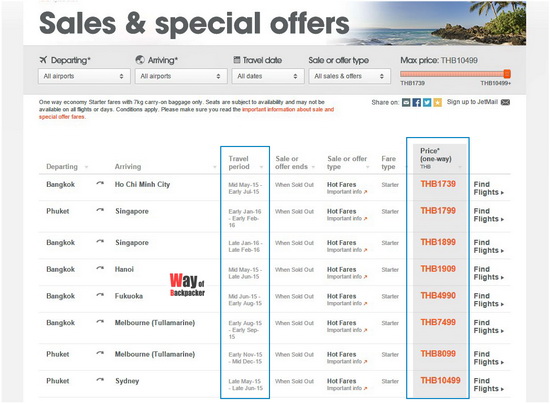
Task: Click the arrow icon on the Bangkok–Fukuoka row
Action: coord(100,296)
